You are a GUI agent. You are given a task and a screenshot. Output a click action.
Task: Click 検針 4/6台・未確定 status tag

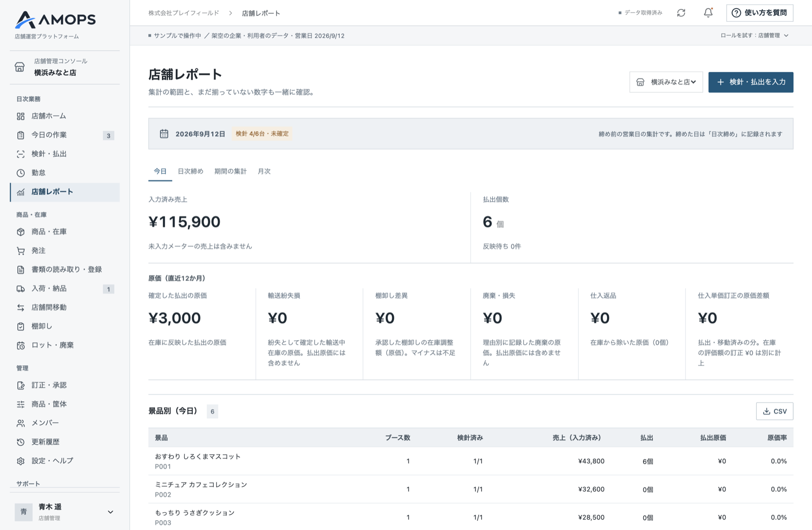click(262, 134)
